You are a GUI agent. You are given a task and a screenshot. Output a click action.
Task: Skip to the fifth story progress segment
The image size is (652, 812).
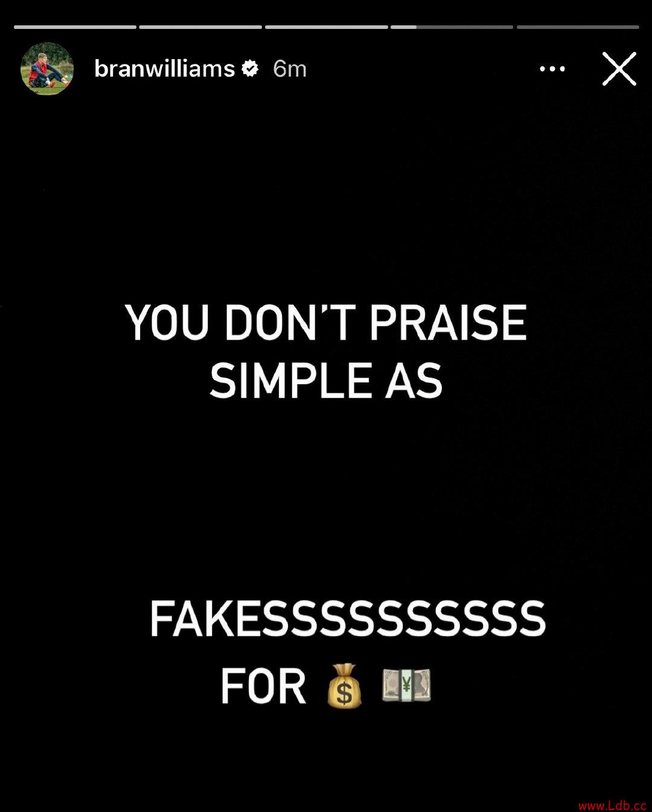click(578, 27)
